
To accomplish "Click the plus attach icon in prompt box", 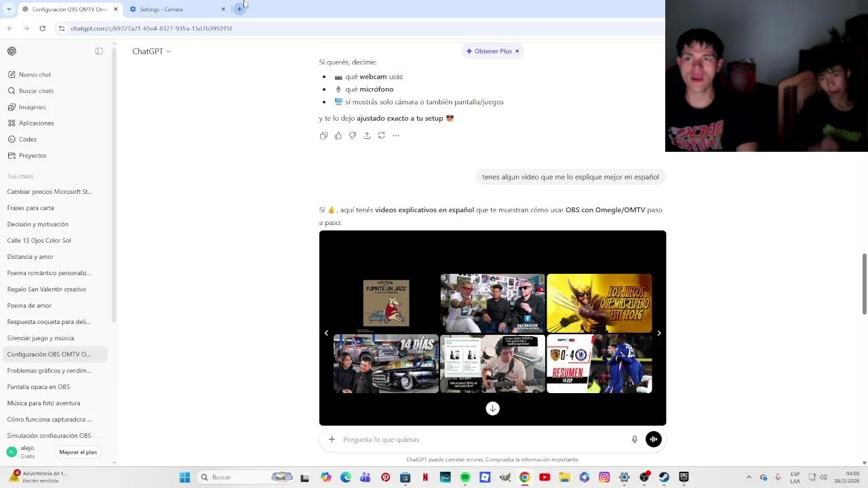I will point(332,439).
